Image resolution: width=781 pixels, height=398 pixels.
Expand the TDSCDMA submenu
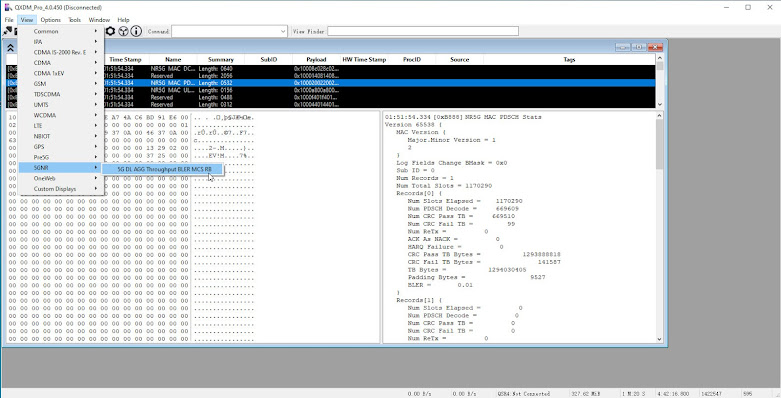(x=61, y=94)
